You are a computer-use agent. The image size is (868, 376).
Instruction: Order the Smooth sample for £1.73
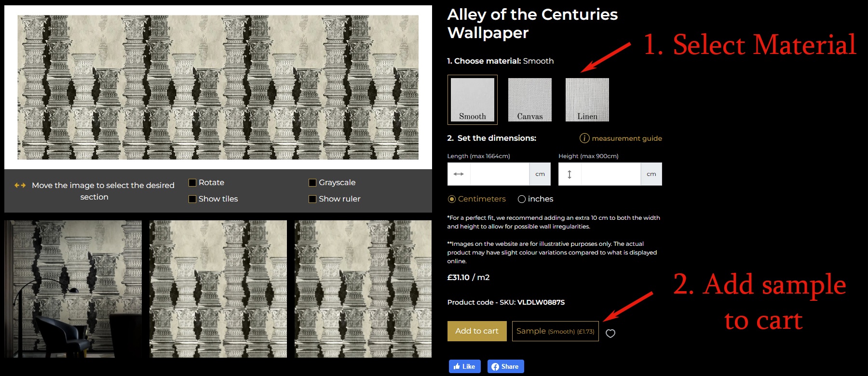click(x=555, y=331)
